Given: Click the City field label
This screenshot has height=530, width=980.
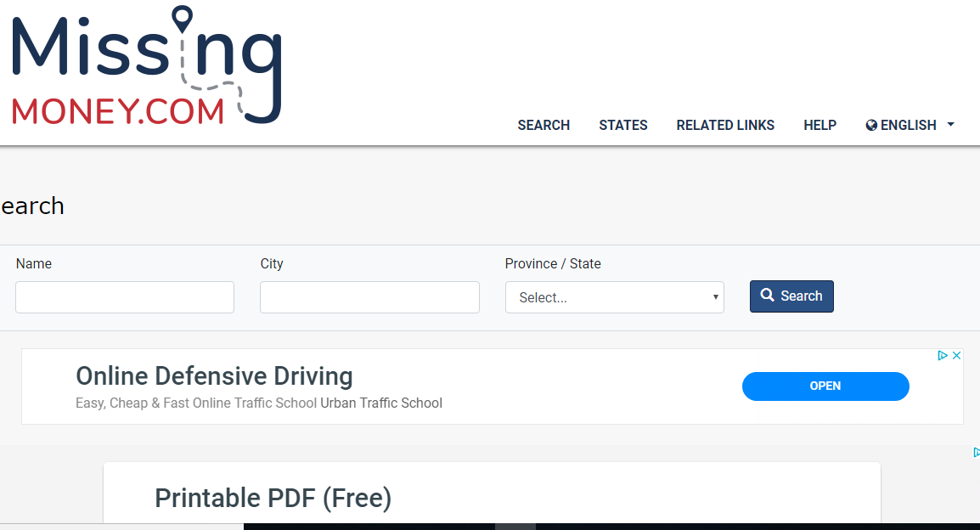Looking at the screenshot, I should point(272,264).
